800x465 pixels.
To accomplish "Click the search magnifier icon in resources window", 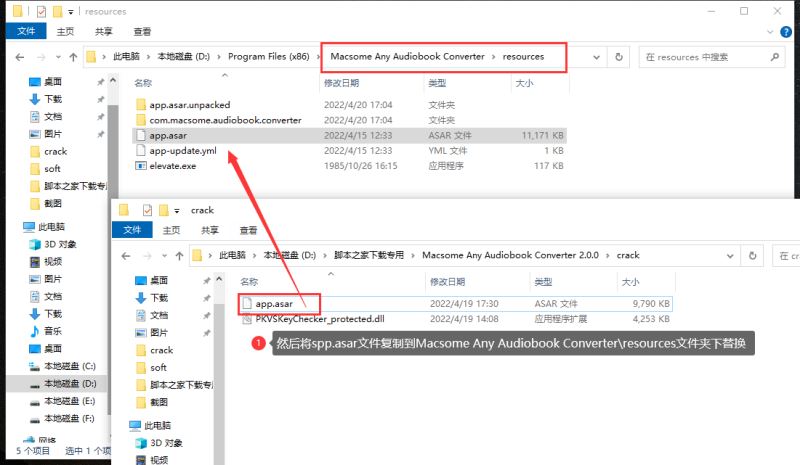I will (x=774, y=57).
